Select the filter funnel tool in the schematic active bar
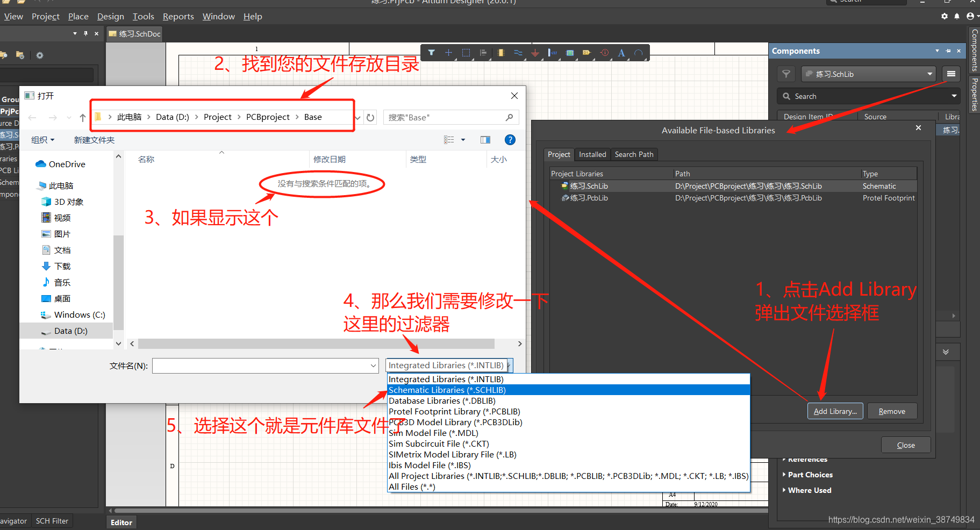Screen dimensions: 980x530 coord(431,53)
